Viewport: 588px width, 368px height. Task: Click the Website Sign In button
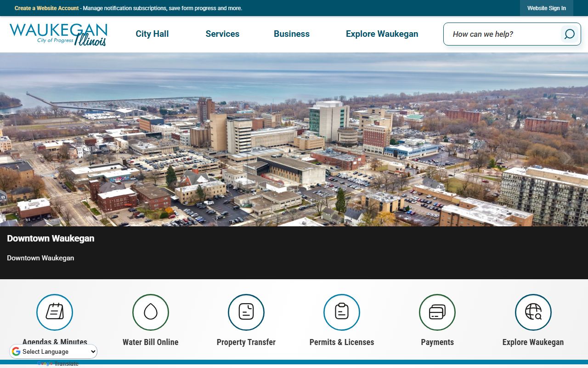pos(547,8)
